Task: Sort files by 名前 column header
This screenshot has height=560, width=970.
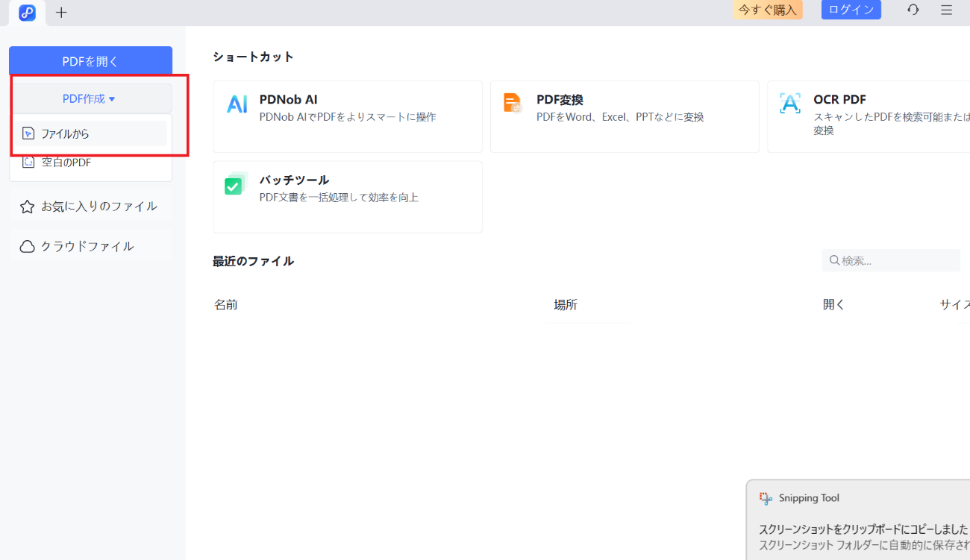Action: click(226, 303)
